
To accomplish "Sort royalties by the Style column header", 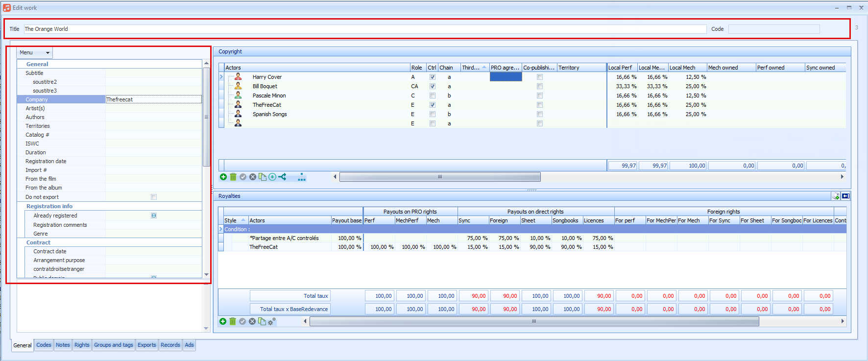I will (x=236, y=220).
